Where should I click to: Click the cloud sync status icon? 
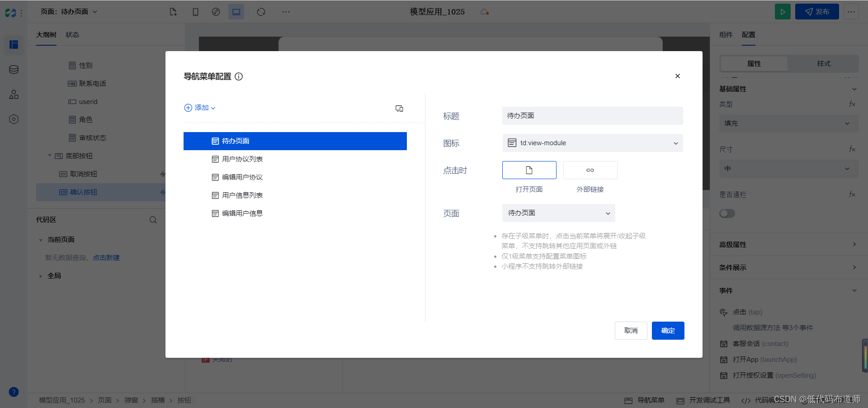485,12
